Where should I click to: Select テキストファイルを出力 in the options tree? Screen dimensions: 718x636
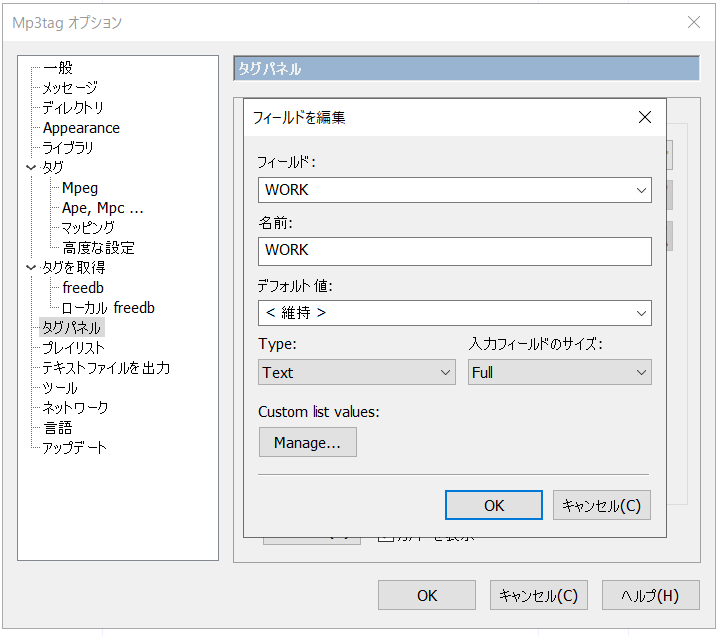[x=106, y=368]
